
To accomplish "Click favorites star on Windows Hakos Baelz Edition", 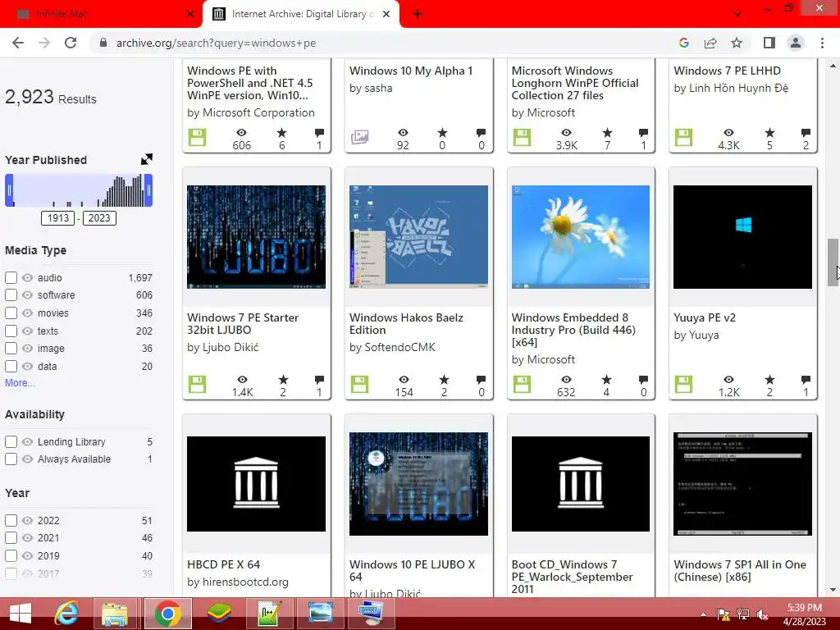I will (x=444, y=380).
